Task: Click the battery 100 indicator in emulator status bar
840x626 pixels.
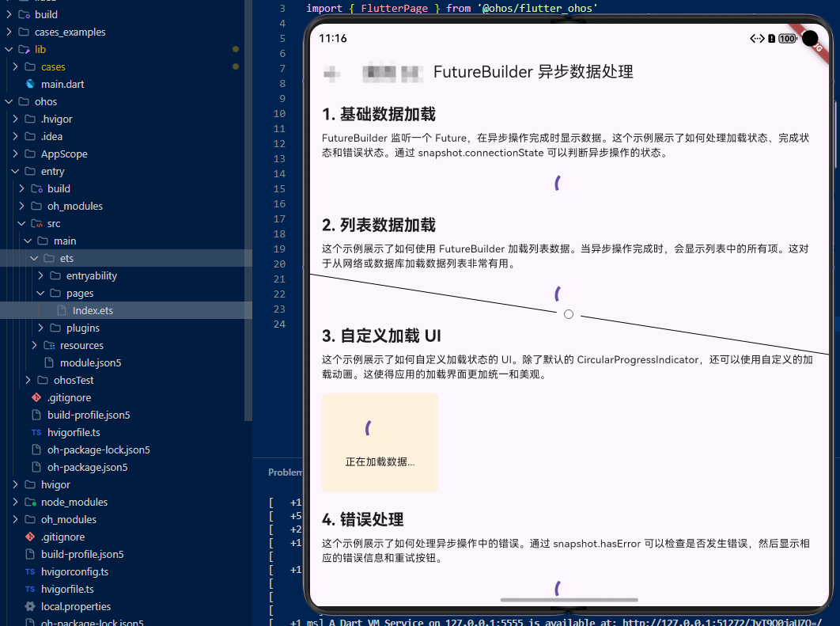Action: tap(789, 38)
